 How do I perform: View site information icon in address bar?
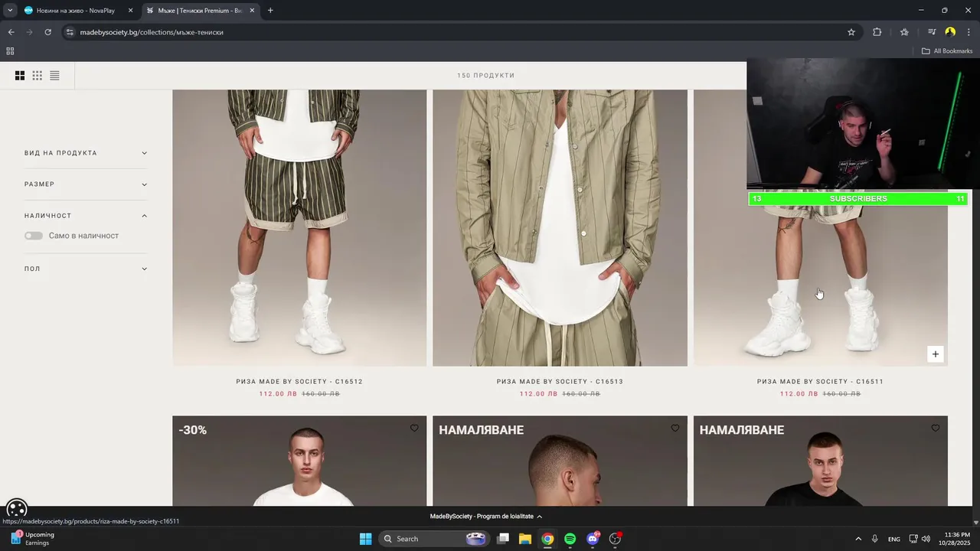[70, 32]
